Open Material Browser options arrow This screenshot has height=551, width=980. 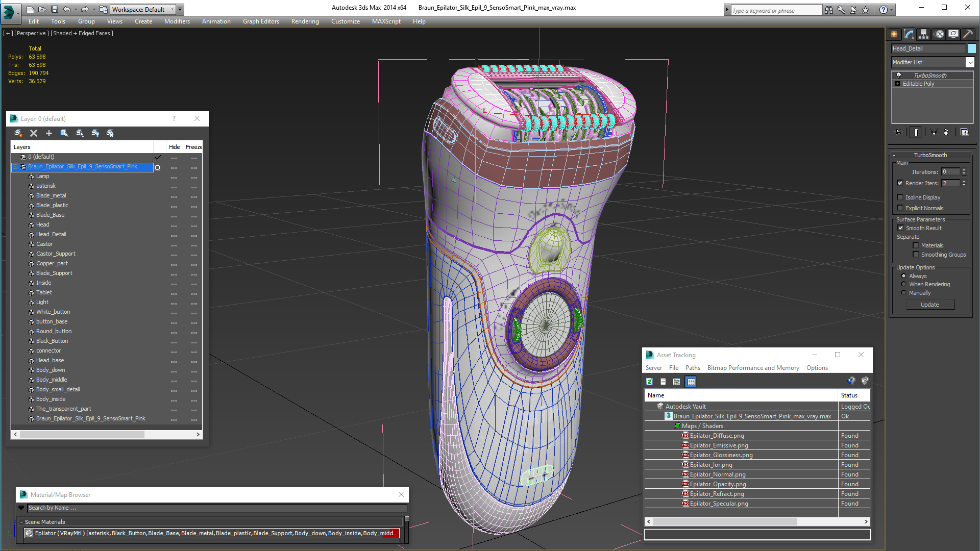(21, 508)
